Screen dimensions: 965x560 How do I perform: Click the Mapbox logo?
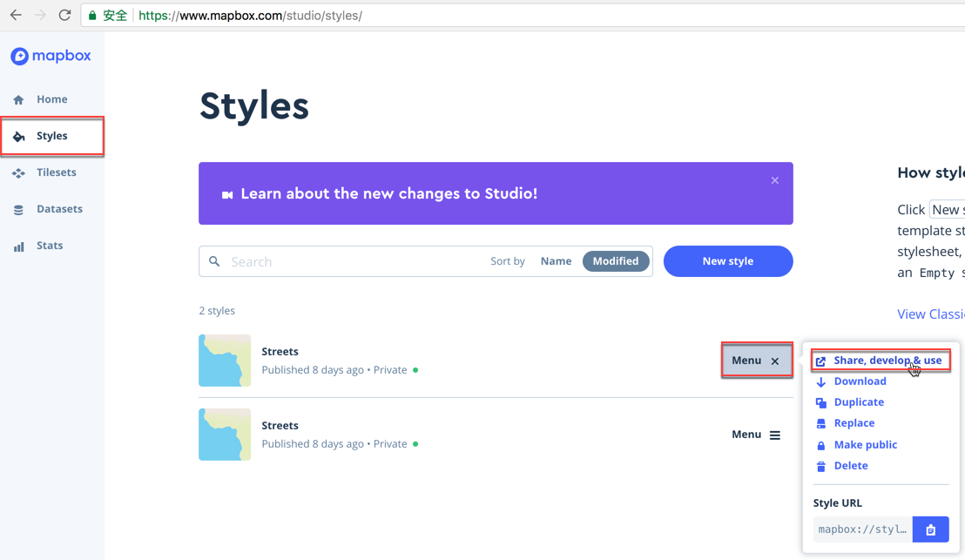tap(51, 56)
